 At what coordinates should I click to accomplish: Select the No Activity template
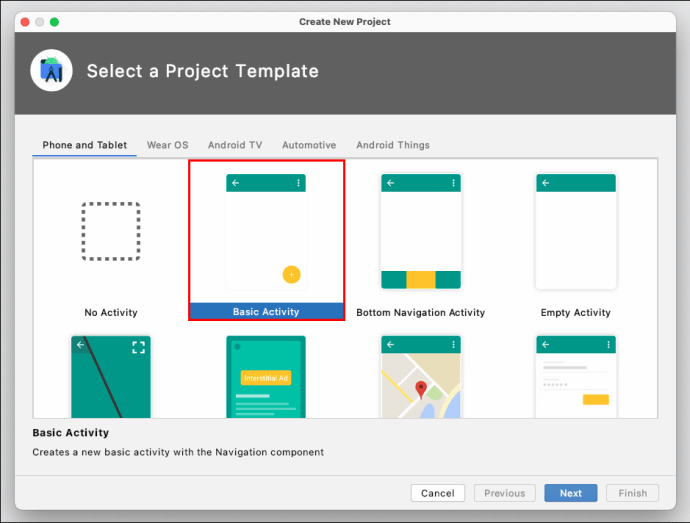pyautogui.click(x=111, y=240)
